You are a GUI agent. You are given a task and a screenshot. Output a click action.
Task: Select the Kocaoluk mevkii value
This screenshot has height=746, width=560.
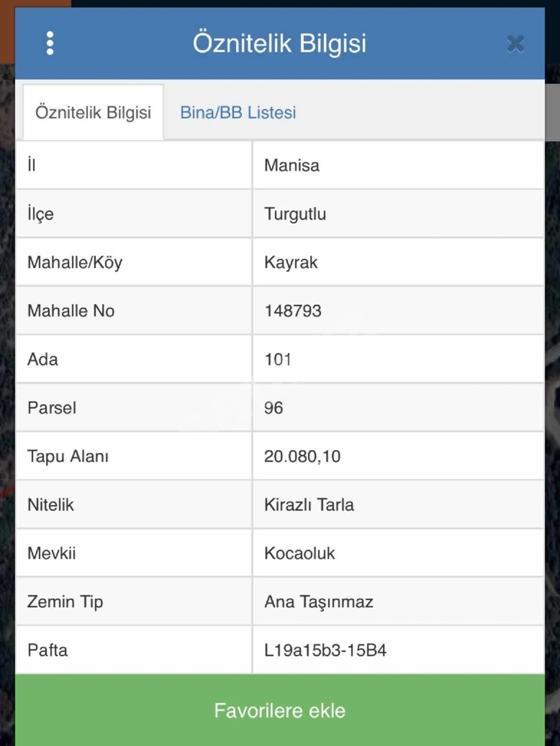click(299, 554)
